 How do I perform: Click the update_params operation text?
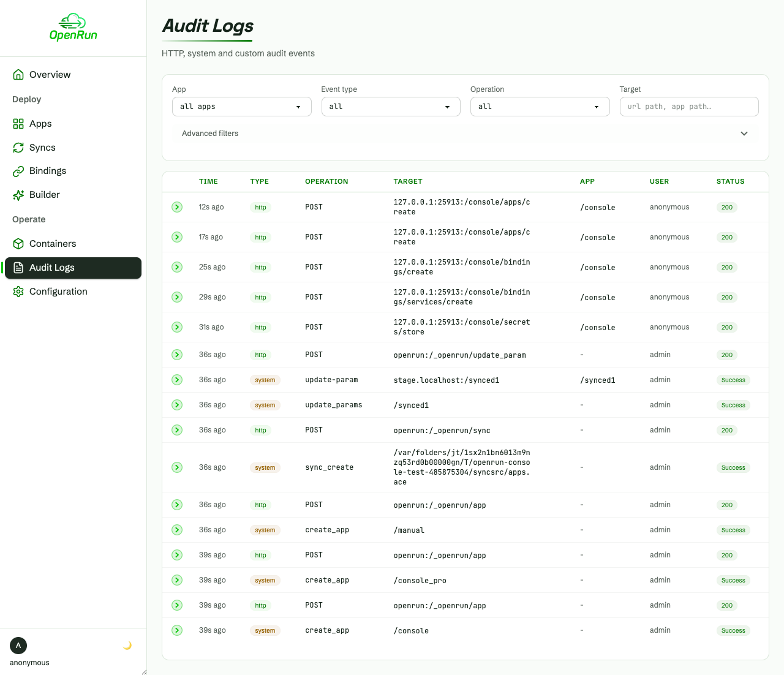334,405
